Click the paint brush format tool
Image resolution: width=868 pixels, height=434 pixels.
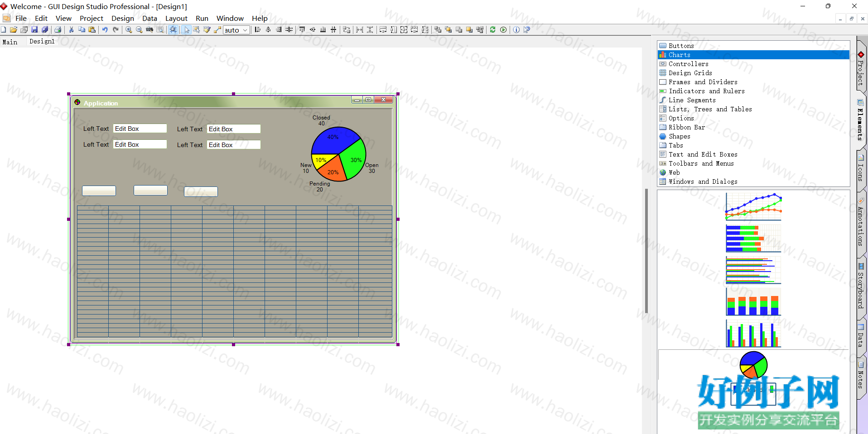tap(207, 30)
